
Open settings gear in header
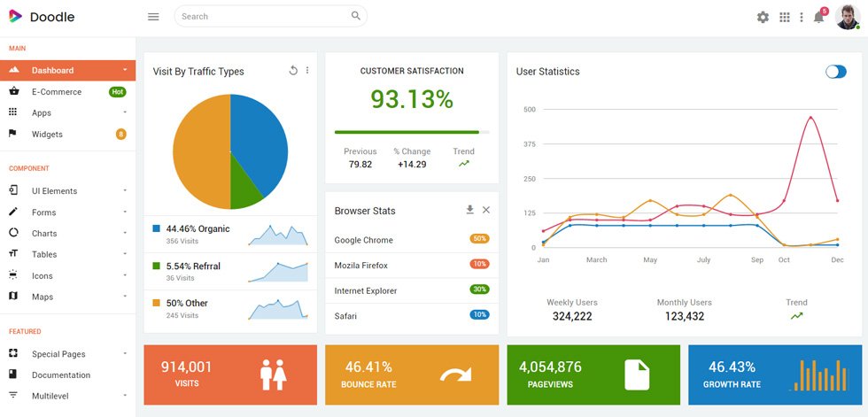(x=763, y=17)
